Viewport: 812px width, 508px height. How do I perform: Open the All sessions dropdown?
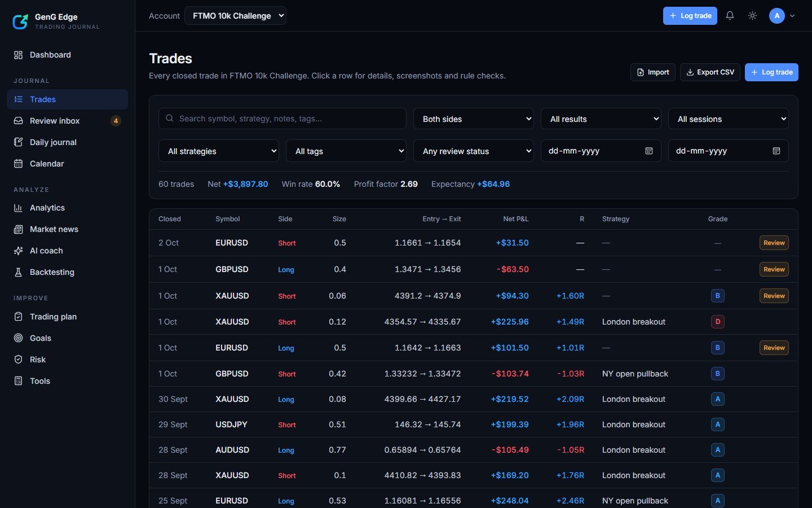[729, 119]
